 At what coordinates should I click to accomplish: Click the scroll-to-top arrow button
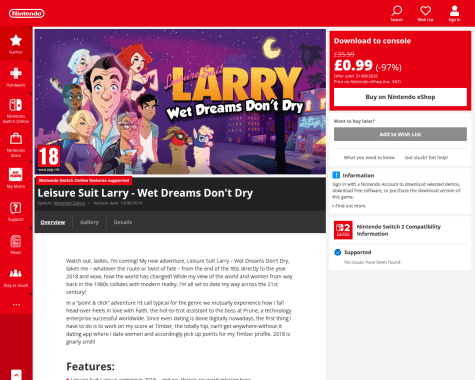(16, 375)
